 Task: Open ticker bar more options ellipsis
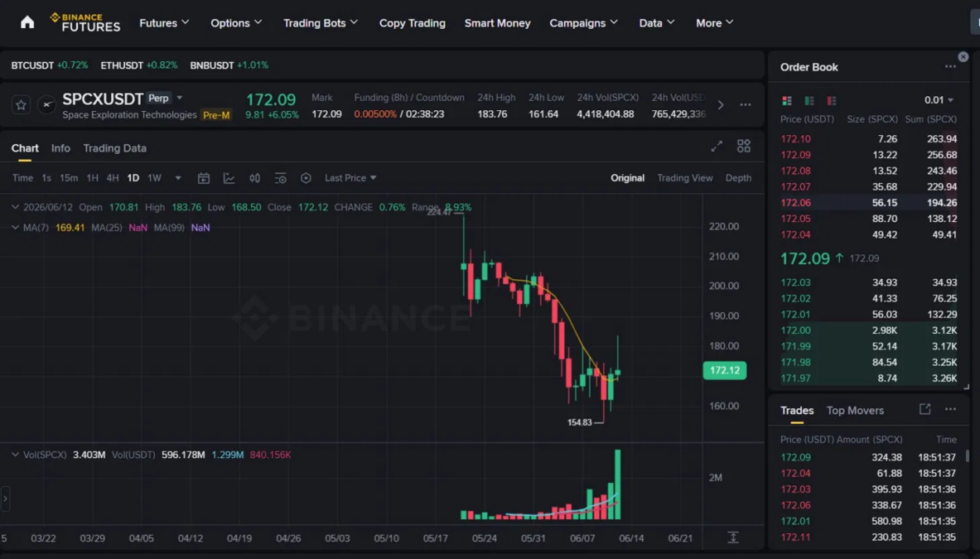click(745, 105)
